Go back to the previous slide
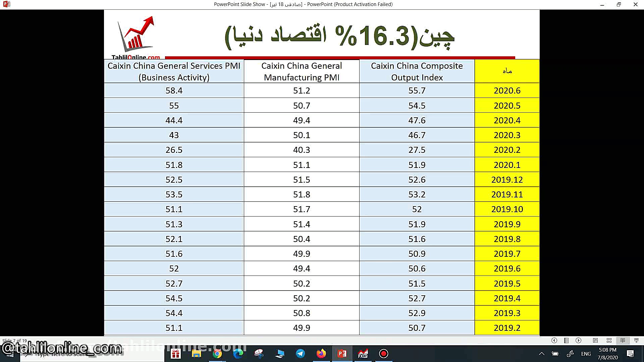 (x=554, y=341)
